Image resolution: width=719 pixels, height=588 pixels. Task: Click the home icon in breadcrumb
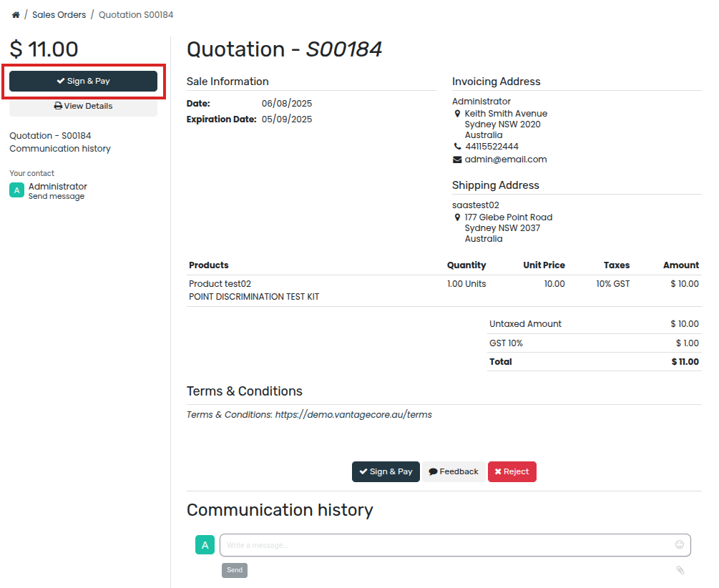[x=16, y=15]
